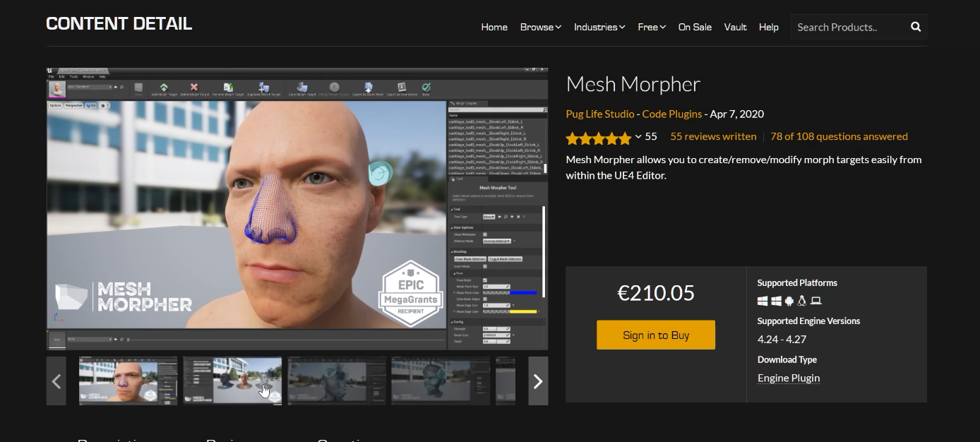The height and width of the screenshot is (442, 980).
Task: Click the laptop Mac platform icon
Action: click(x=816, y=301)
